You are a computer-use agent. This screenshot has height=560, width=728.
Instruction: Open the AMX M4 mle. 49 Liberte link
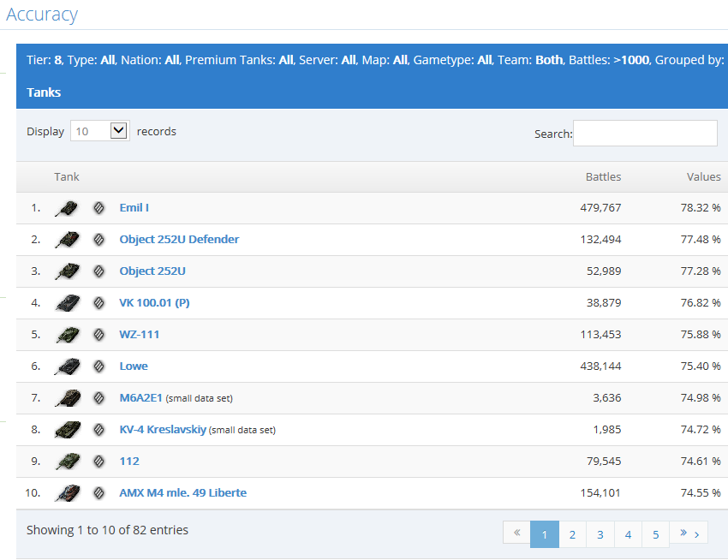pyautogui.click(x=183, y=492)
